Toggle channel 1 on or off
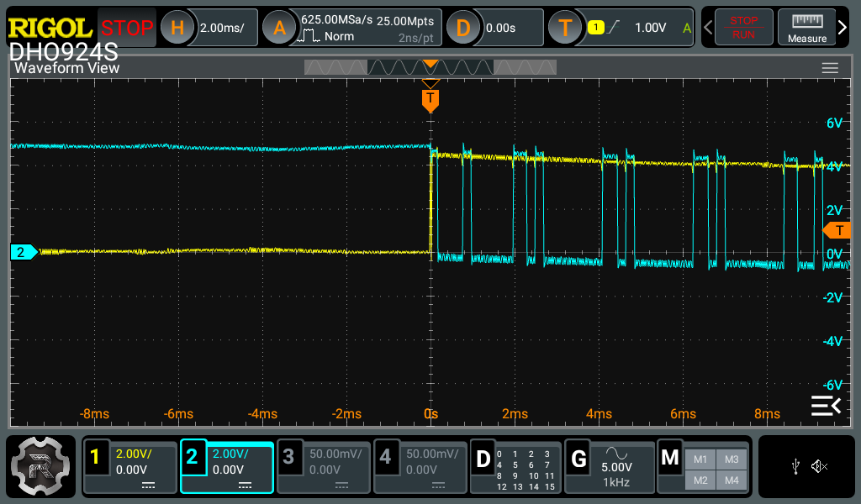Image resolution: width=861 pixels, height=504 pixels. tap(95, 458)
